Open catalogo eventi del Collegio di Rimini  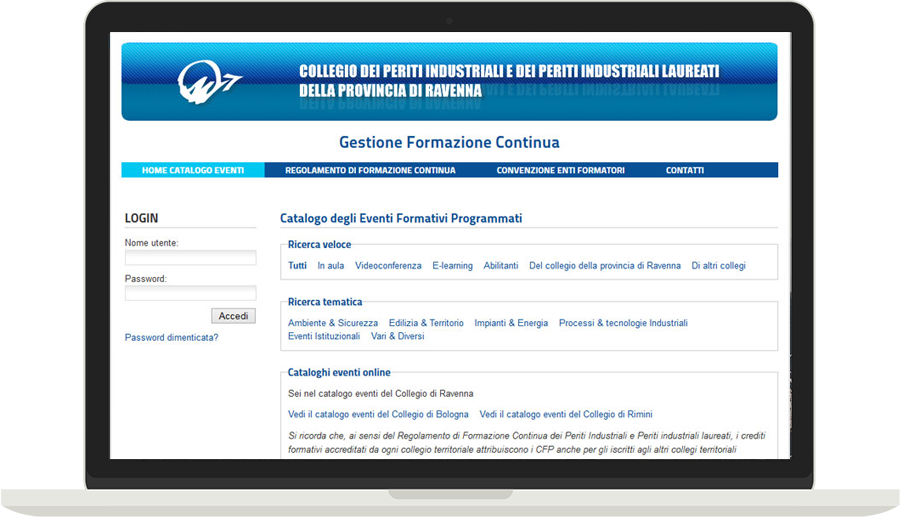pos(566,414)
